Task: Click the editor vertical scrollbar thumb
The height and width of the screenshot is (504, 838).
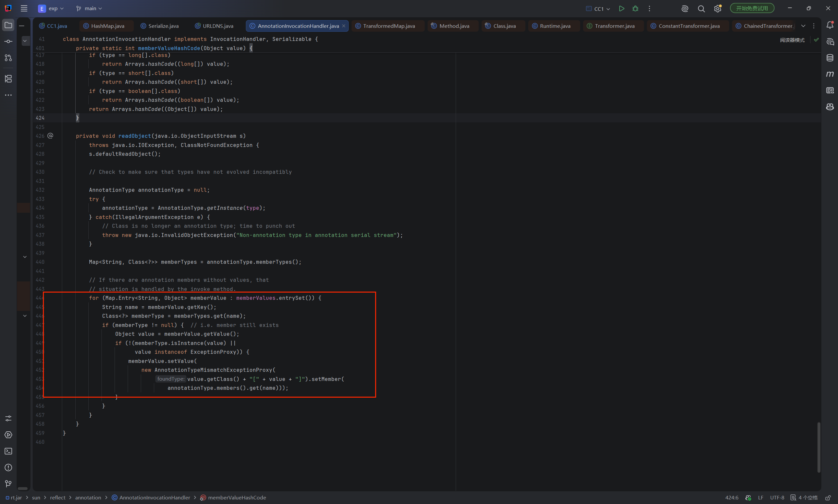Action: 819,447
